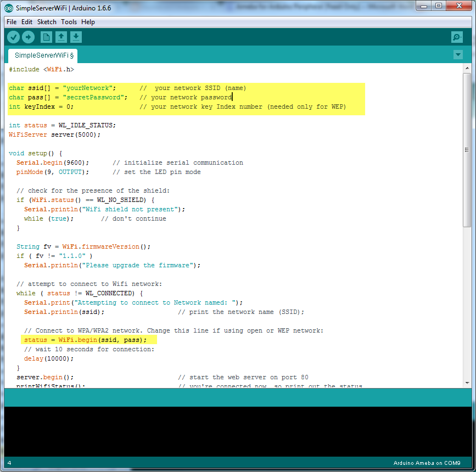Open the Sketch menu

pos(47,22)
